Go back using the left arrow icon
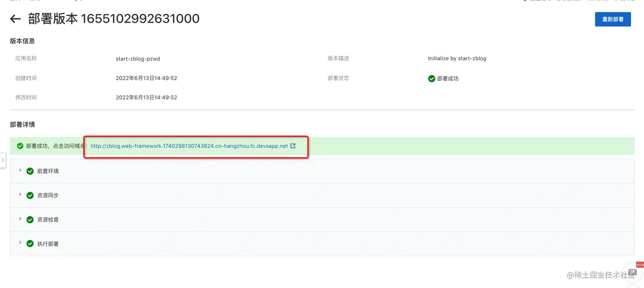Image resolution: width=644 pixels, height=288 pixels. pos(15,19)
